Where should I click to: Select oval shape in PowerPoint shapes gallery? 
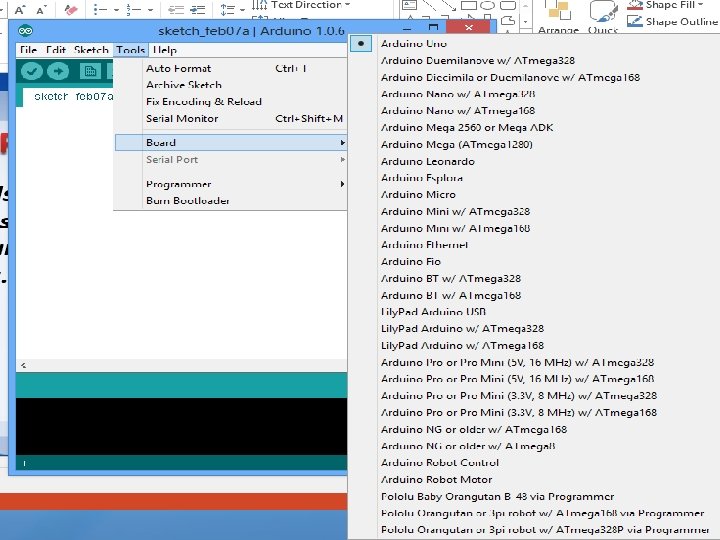coord(488,5)
